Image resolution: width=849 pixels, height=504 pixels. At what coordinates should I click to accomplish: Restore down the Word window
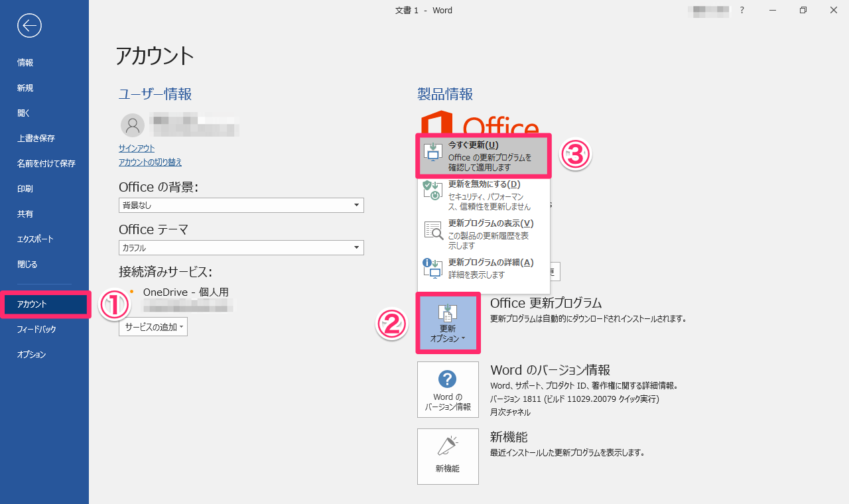click(x=803, y=10)
